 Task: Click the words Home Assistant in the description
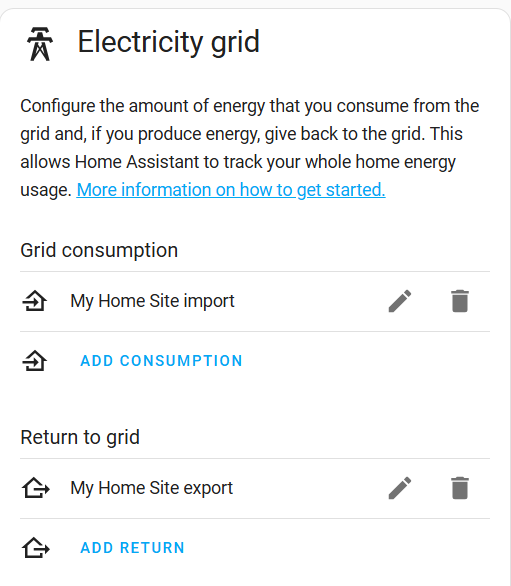pos(136,162)
